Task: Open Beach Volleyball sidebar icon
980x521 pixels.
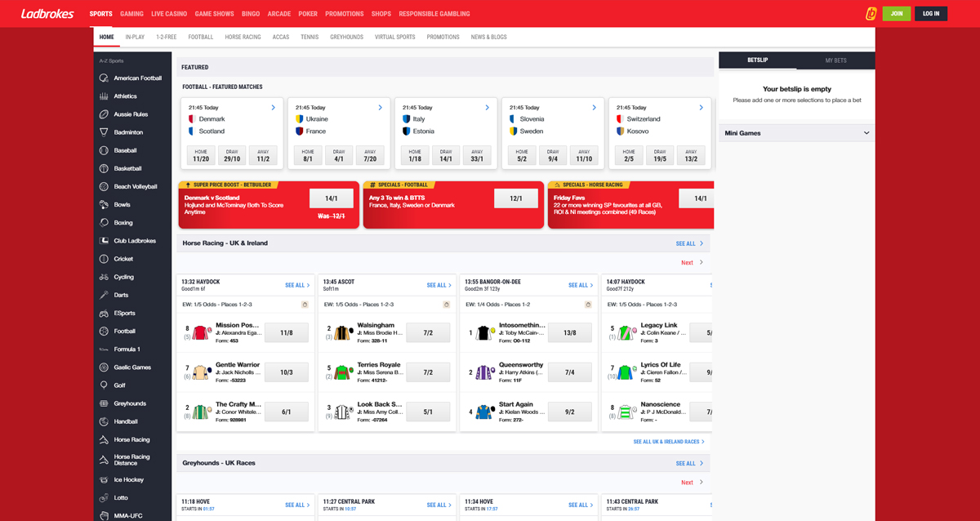Action: click(x=104, y=186)
